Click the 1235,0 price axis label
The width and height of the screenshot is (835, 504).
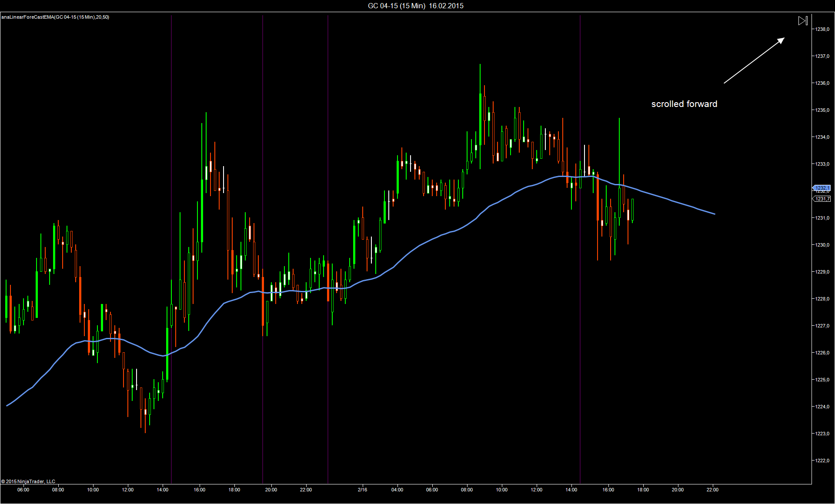tap(822, 110)
